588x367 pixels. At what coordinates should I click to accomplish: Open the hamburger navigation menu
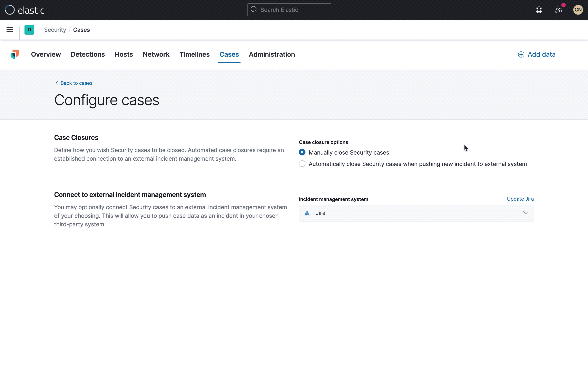click(x=10, y=30)
